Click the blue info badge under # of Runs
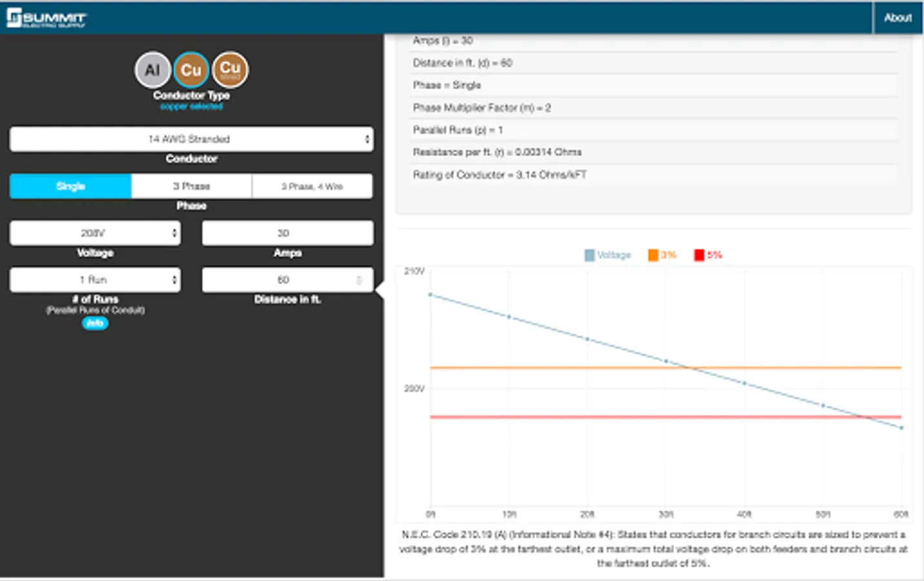The width and height of the screenshot is (924, 581). (95, 323)
